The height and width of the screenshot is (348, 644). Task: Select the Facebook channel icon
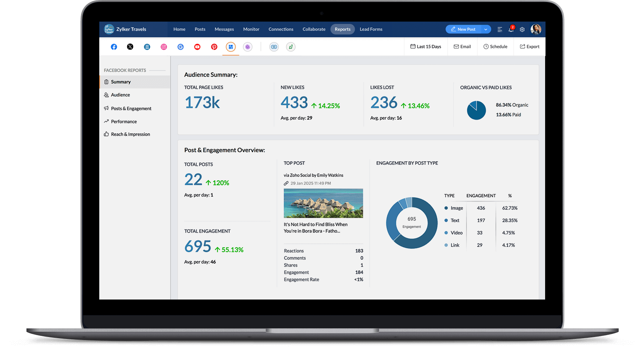coord(114,47)
